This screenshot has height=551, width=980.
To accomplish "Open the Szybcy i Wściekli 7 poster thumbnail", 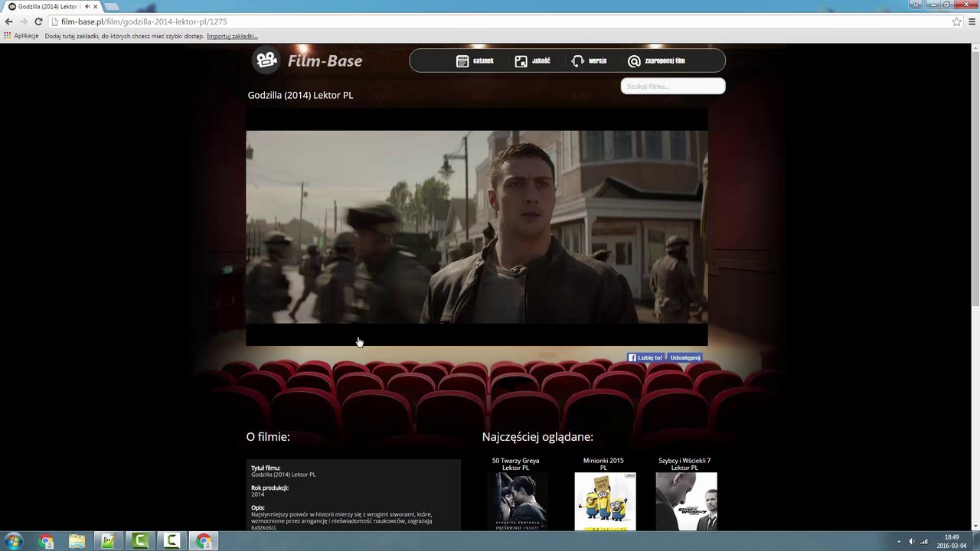I will tap(686, 501).
